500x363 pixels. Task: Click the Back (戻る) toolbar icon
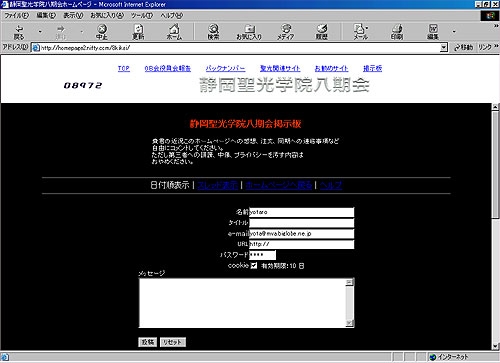point(19,32)
